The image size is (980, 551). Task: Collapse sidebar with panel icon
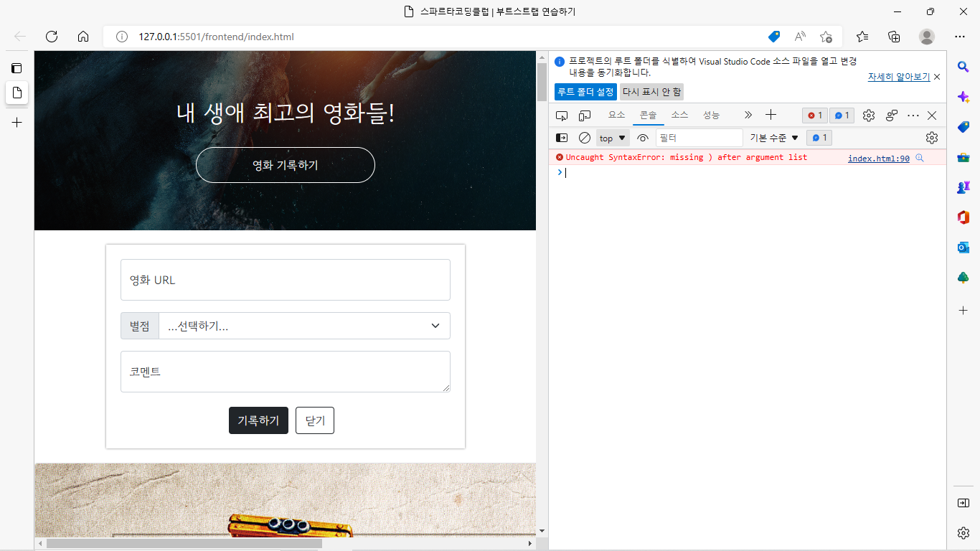tap(963, 503)
